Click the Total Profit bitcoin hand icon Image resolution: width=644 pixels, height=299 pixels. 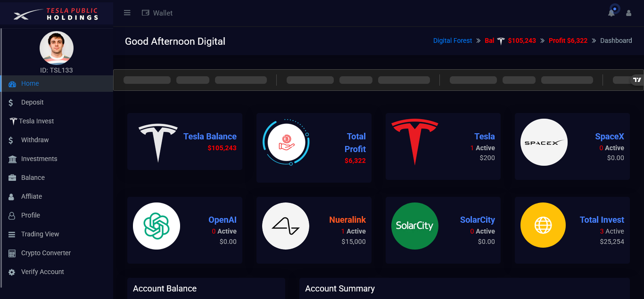286,142
